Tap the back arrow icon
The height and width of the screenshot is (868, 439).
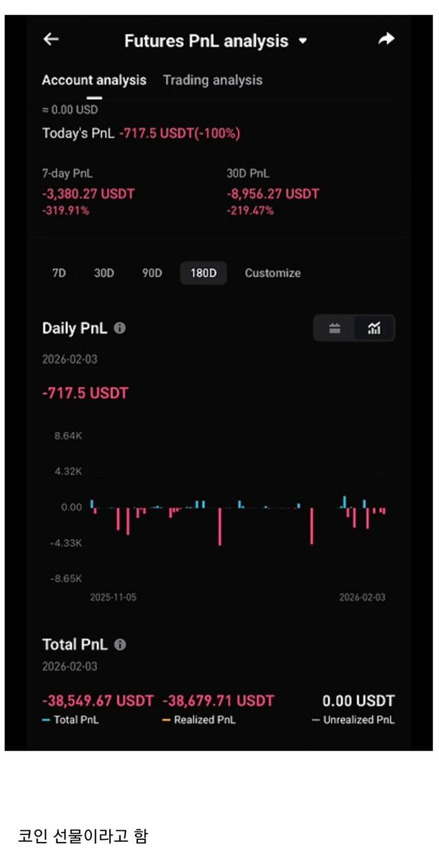coord(51,40)
